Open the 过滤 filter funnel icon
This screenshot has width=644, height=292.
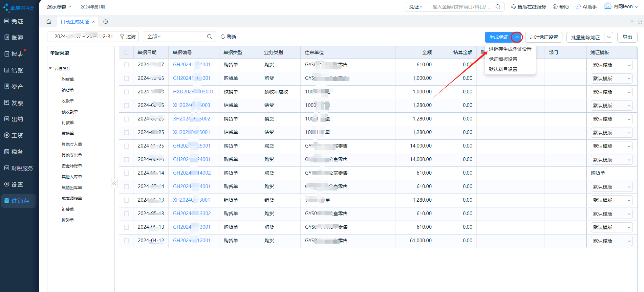(x=122, y=37)
